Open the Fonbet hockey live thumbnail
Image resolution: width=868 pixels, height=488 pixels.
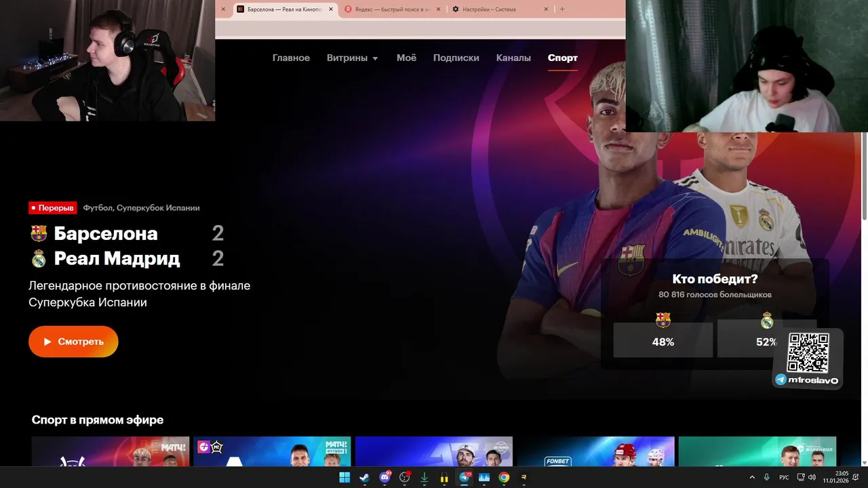pos(595,451)
